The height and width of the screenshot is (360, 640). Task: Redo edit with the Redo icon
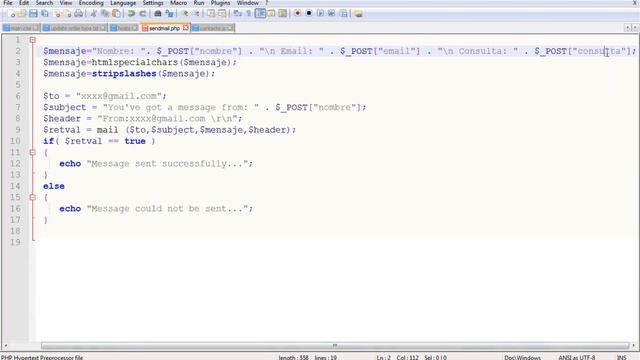tap(143, 14)
